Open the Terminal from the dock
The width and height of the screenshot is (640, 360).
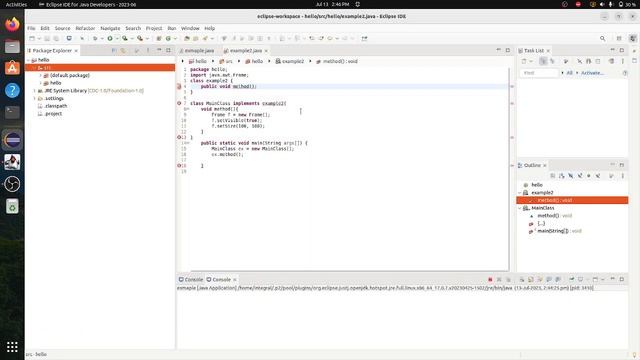[x=12, y=112]
